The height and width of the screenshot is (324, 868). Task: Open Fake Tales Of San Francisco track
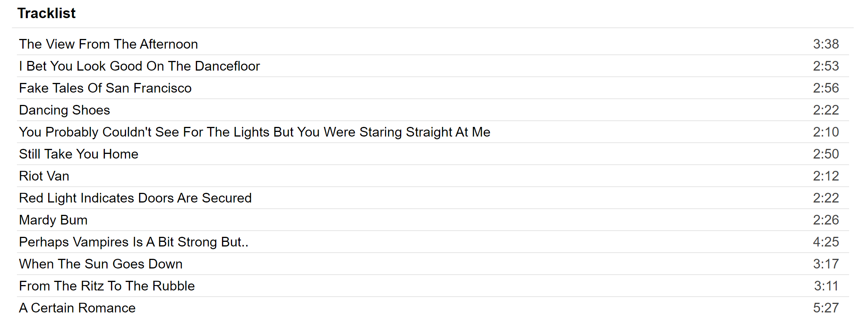click(x=105, y=88)
